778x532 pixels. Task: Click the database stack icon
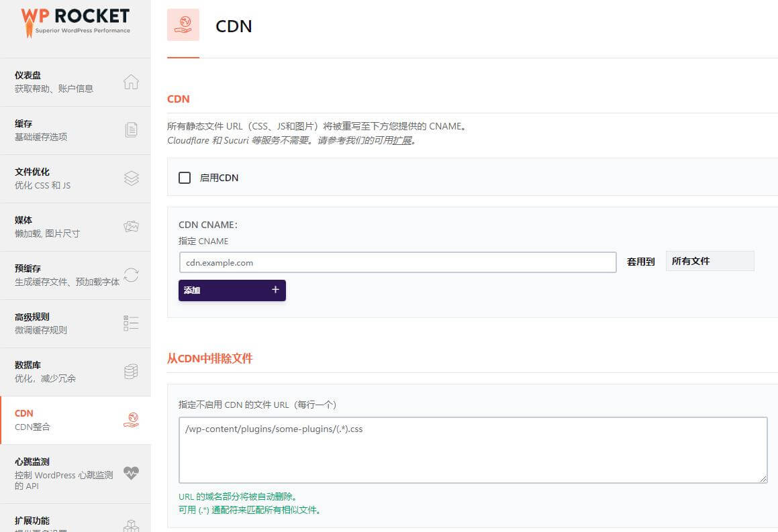(131, 372)
